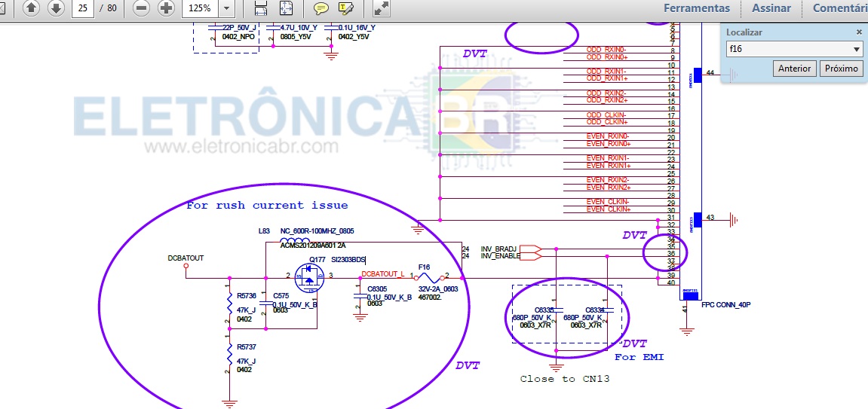Open the 125% zoom level dropdown

(x=226, y=8)
